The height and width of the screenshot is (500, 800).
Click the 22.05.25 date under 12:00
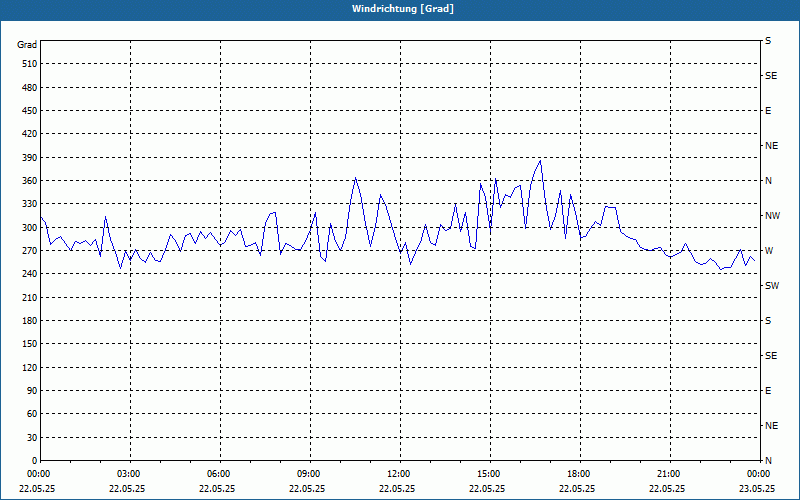point(397,488)
